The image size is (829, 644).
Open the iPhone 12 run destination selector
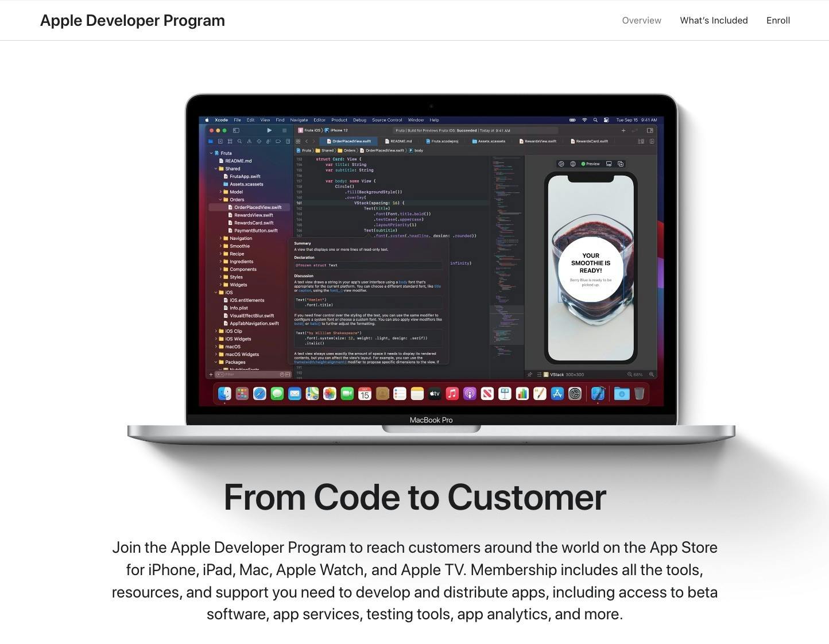pos(336,130)
